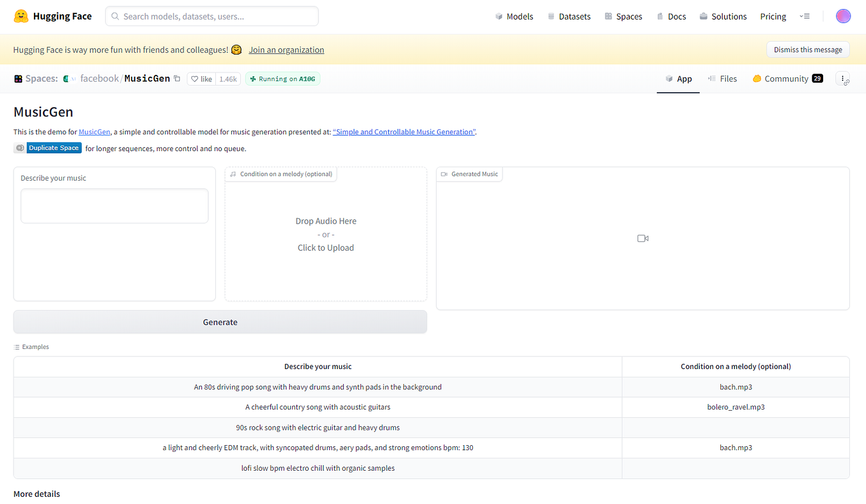Click the Describe your music column header

318,367
